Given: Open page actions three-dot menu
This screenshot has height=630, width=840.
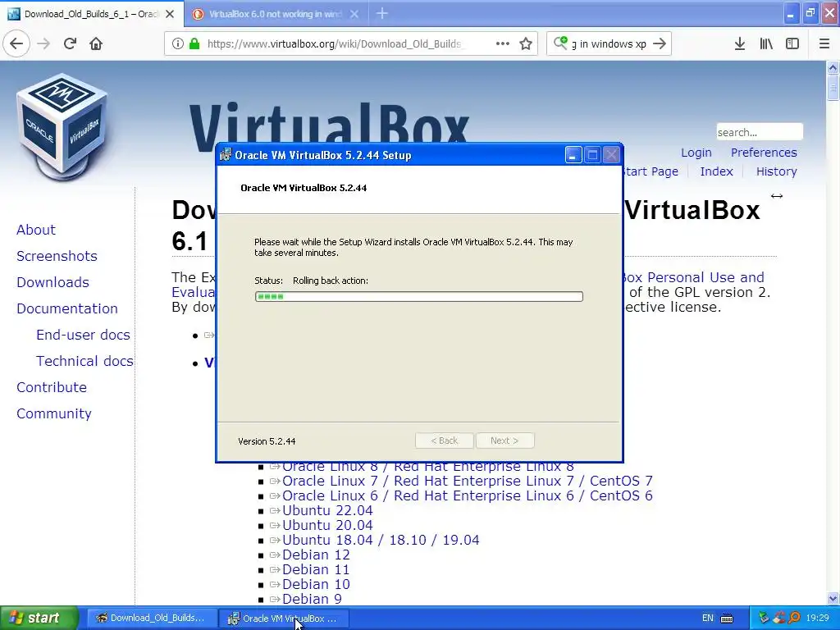Looking at the screenshot, I should [x=503, y=43].
